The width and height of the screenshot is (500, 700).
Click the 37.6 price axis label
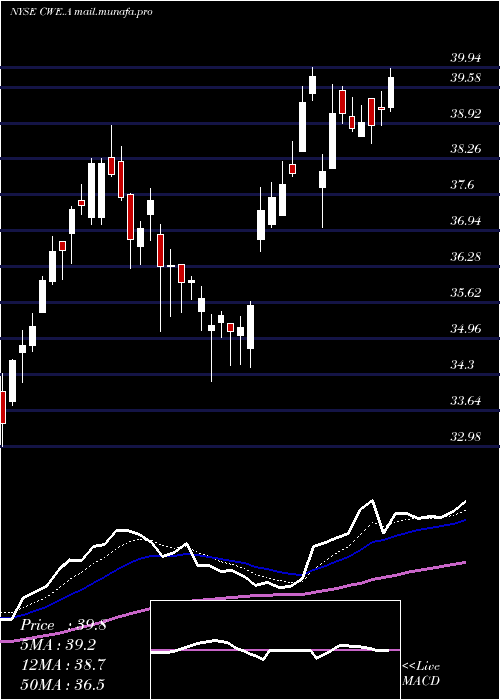tap(462, 185)
